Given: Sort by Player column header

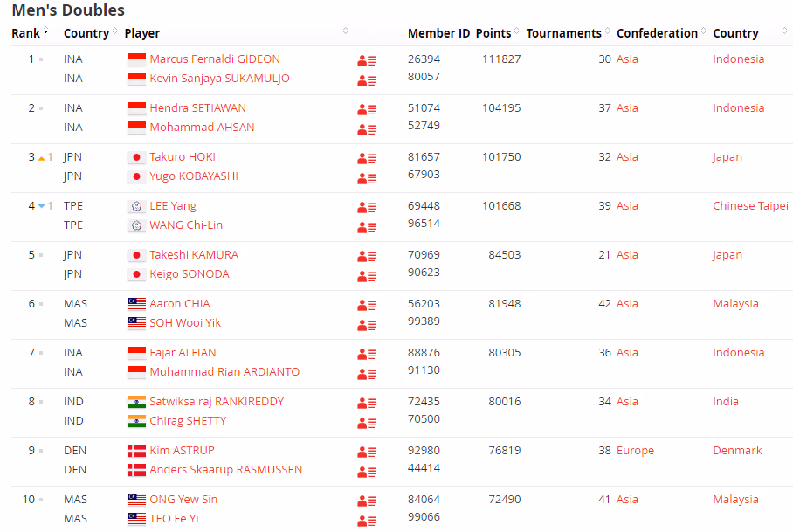Looking at the screenshot, I should [x=142, y=33].
